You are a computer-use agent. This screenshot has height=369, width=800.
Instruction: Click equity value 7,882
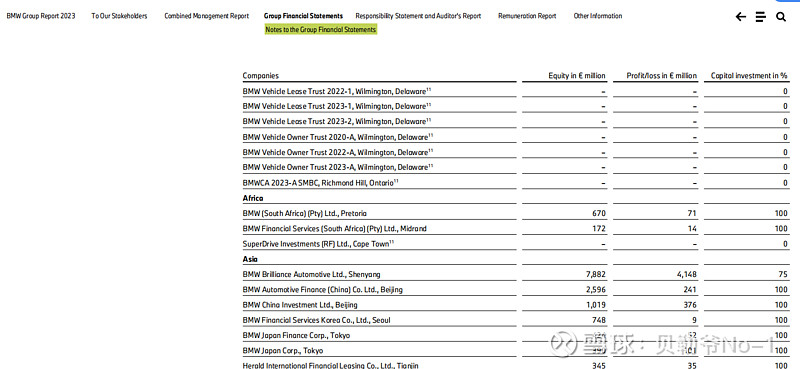point(596,275)
